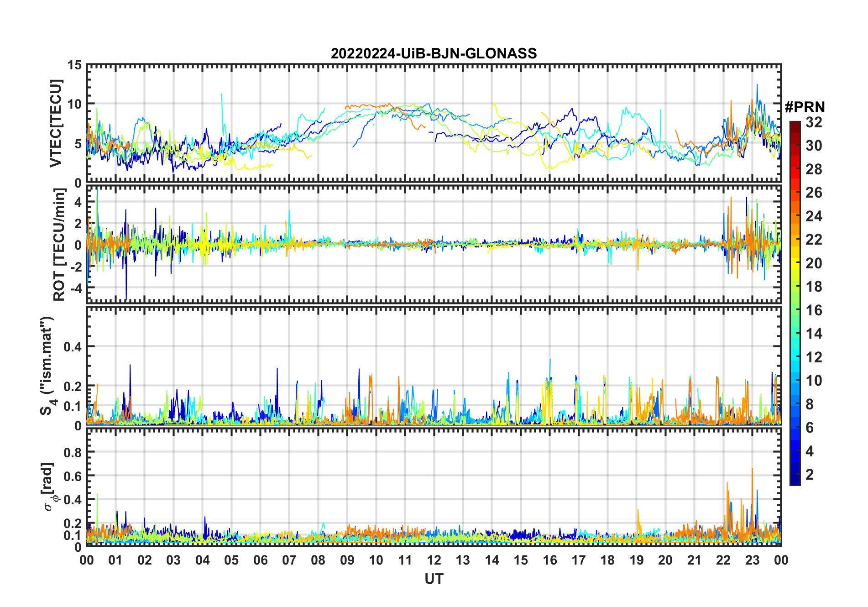This screenshot has height=607, width=868.
Task: Click the 12 tick on the PRN colorbar
Action: [814, 357]
